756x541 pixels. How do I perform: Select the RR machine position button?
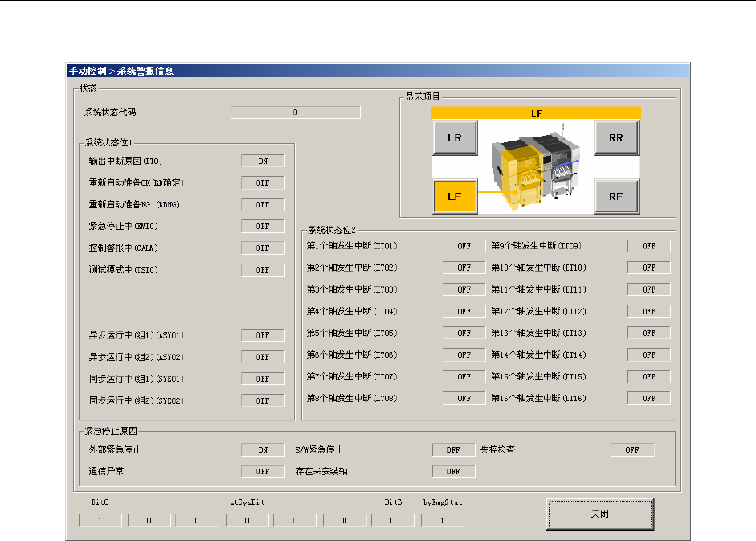click(616, 137)
